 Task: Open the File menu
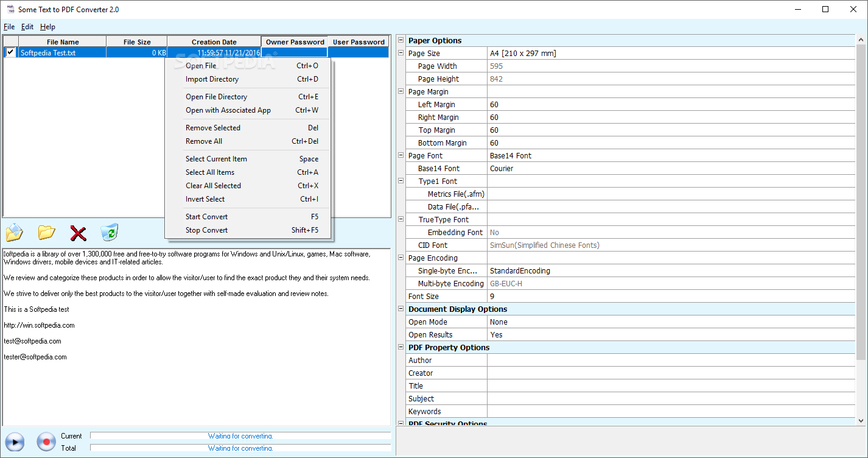tap(9, 27)
